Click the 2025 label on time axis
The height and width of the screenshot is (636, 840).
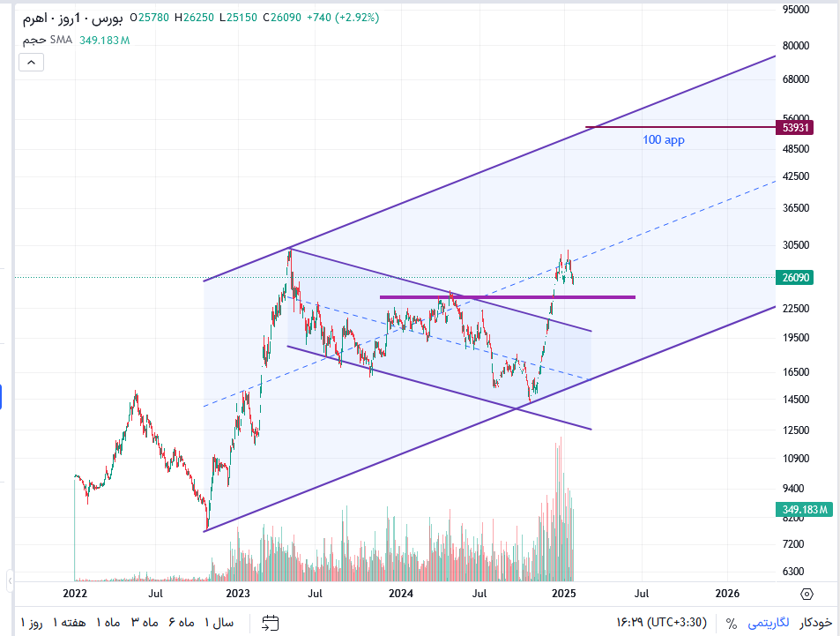pos(563,594)
